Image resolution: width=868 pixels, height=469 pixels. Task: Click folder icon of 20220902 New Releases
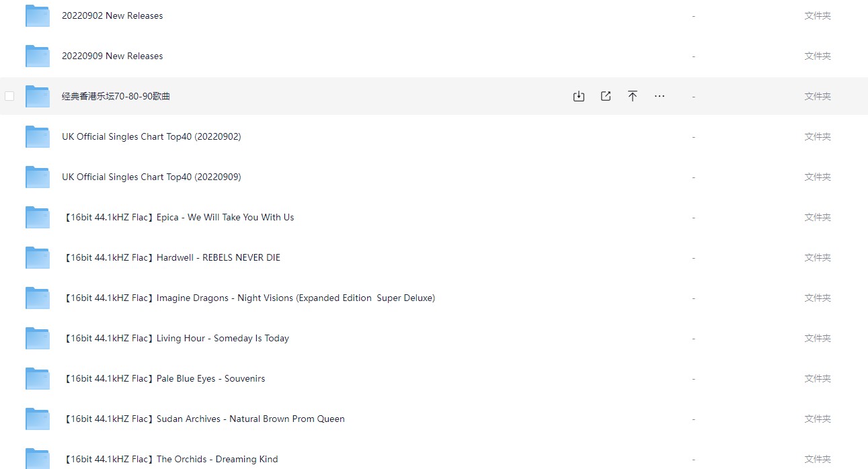point(38,15)
